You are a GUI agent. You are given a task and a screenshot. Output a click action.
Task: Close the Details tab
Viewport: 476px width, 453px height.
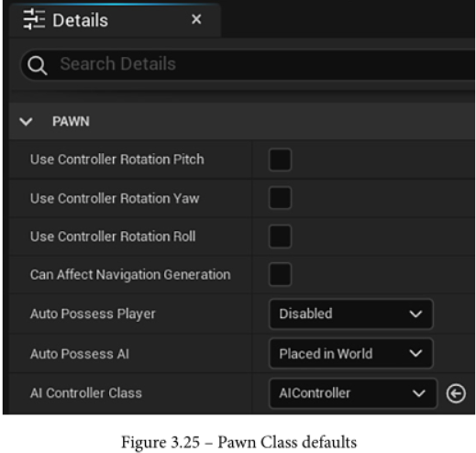pos(196,19)
